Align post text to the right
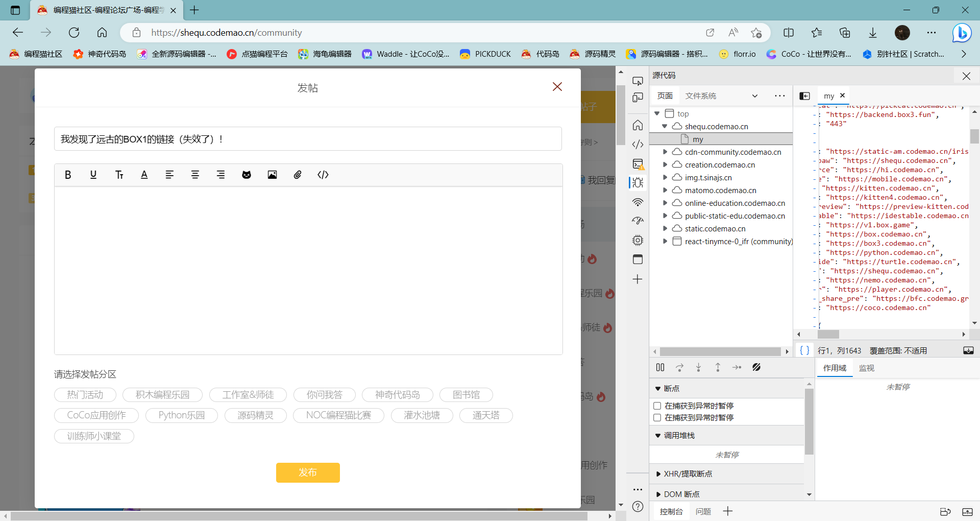 click(221, 175)
